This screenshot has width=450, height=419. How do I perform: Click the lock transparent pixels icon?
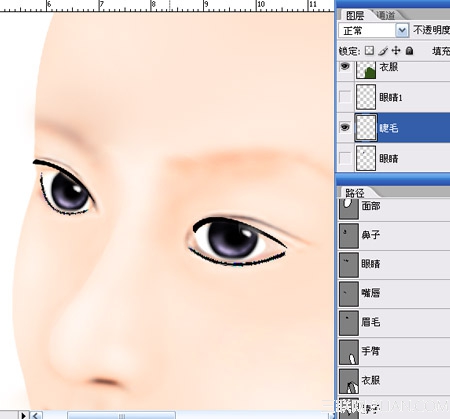pyautogui.click(x=369, y=51)
